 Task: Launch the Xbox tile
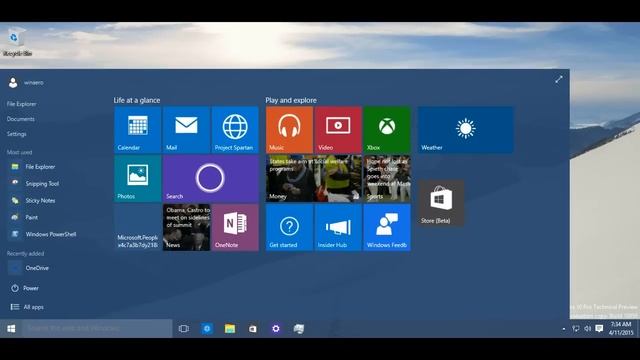387,130
